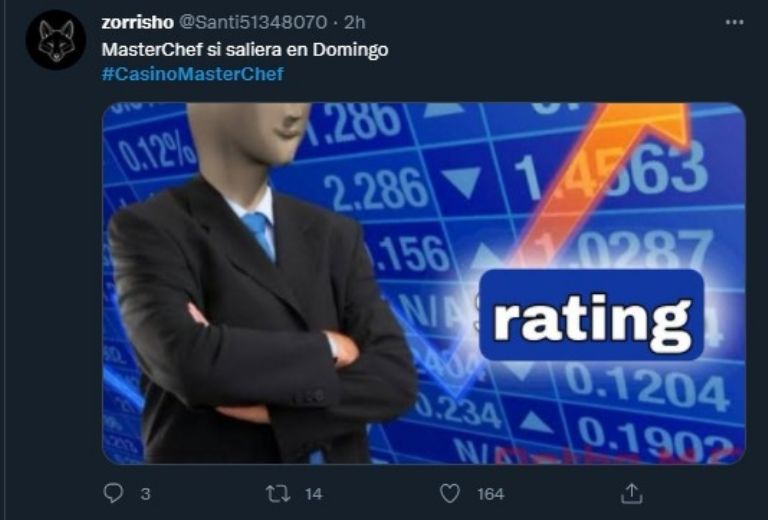Click the retweet count showing 14
The width and height of the screenshot is (768, 520).
point(313,494)
